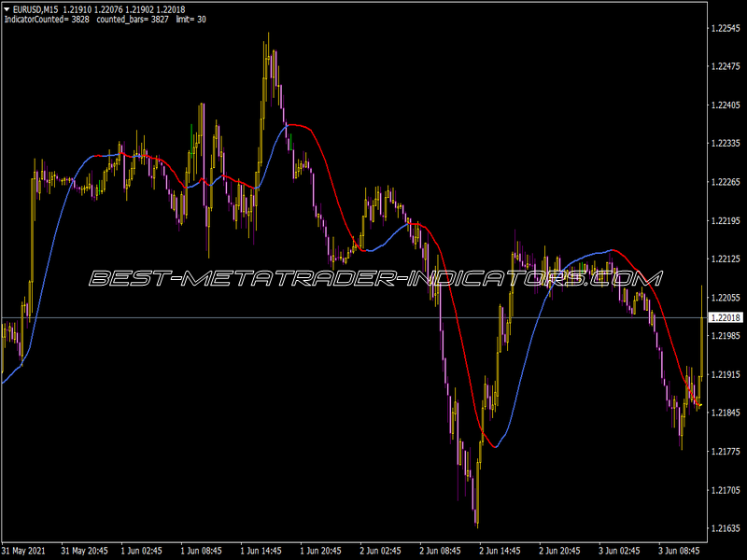Click the 1.22475 price scale label

click(x=726, y=66)
